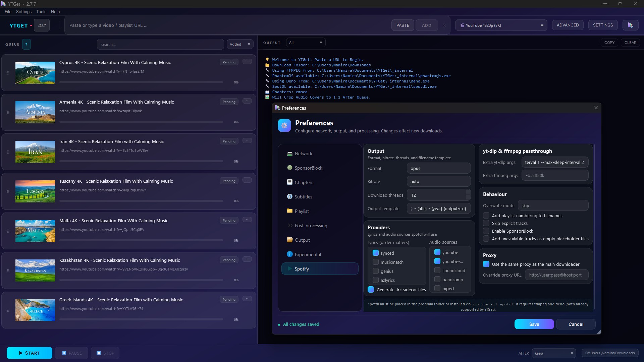Open the Bitrate auto dropdown
The height and width of the screenshot is (362, 644).
(x=439, y=181)
